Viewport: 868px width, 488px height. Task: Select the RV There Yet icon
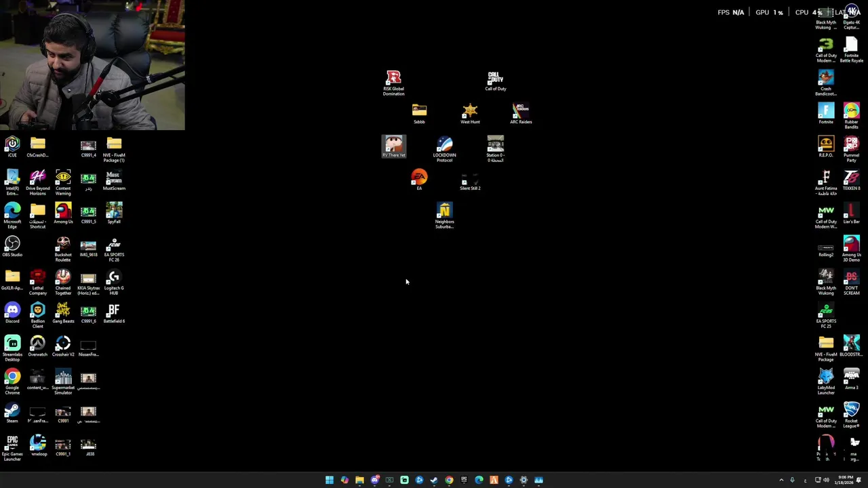(393, 147)
